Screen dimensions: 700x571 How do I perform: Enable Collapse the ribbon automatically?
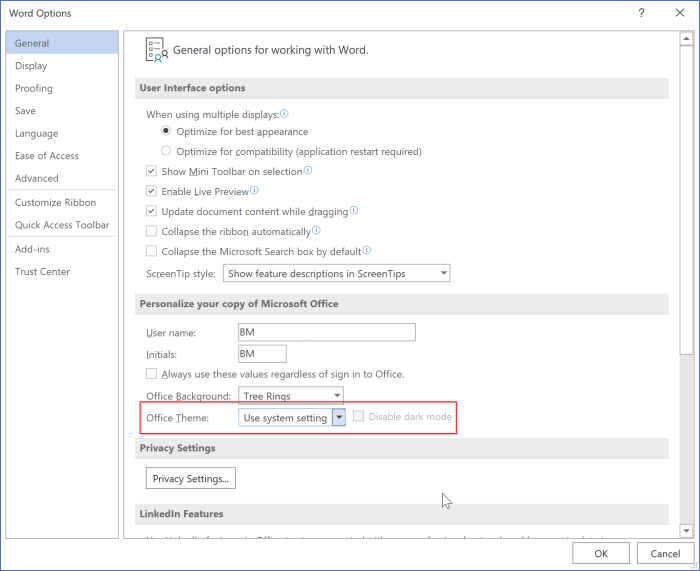coord(151,231)
